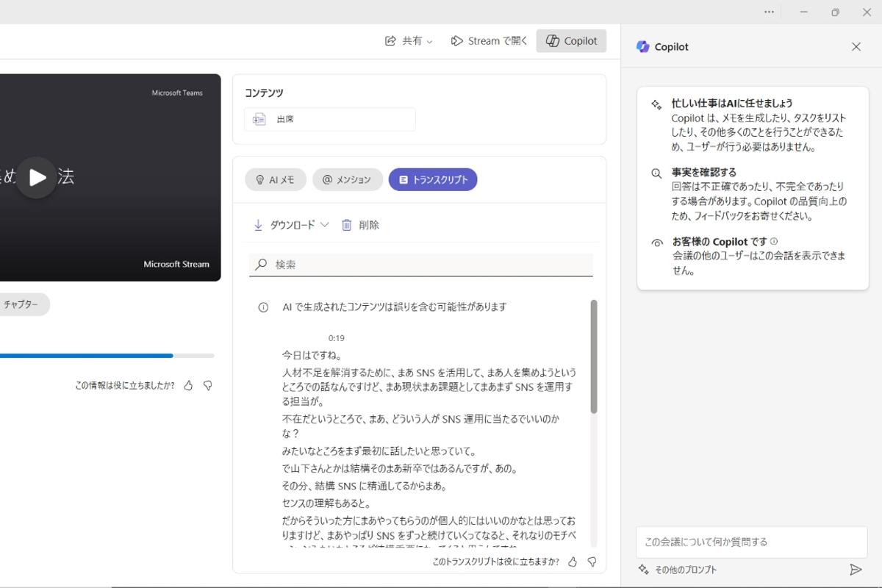Click the download arrow icon above the transcript
Screen dimensions: 882x588
point(257,225)
